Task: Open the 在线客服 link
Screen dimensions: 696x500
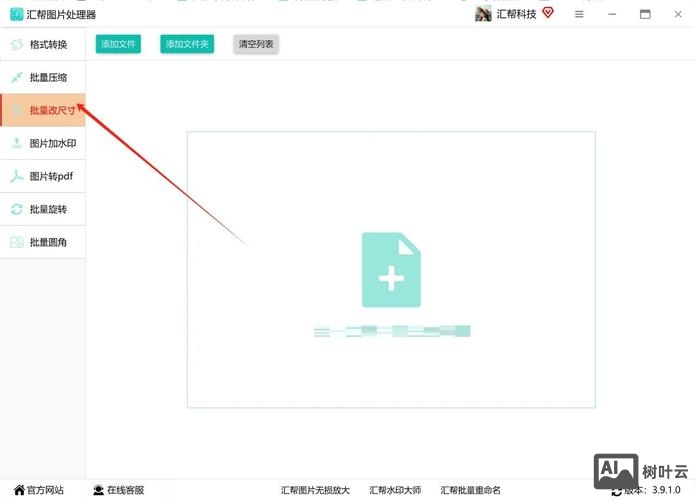Action: tap(126, 490)
